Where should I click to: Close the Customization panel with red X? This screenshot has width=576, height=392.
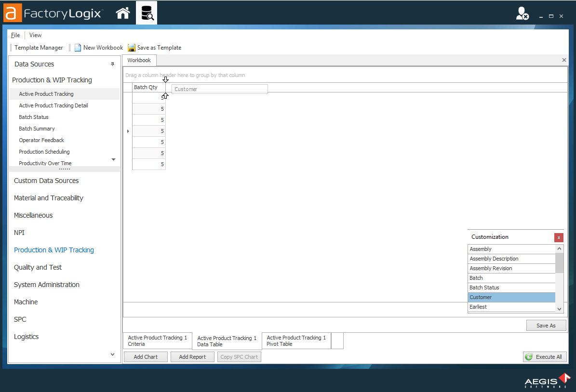559,237
